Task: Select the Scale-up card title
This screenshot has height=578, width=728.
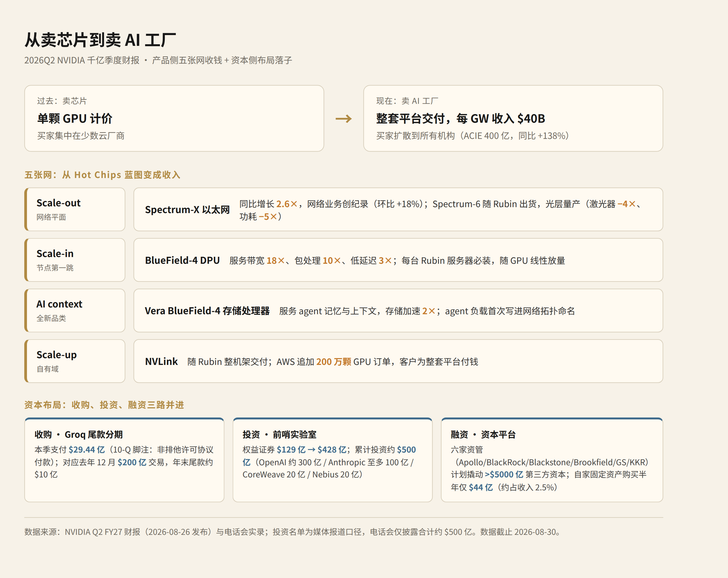Action: point(57,355)
